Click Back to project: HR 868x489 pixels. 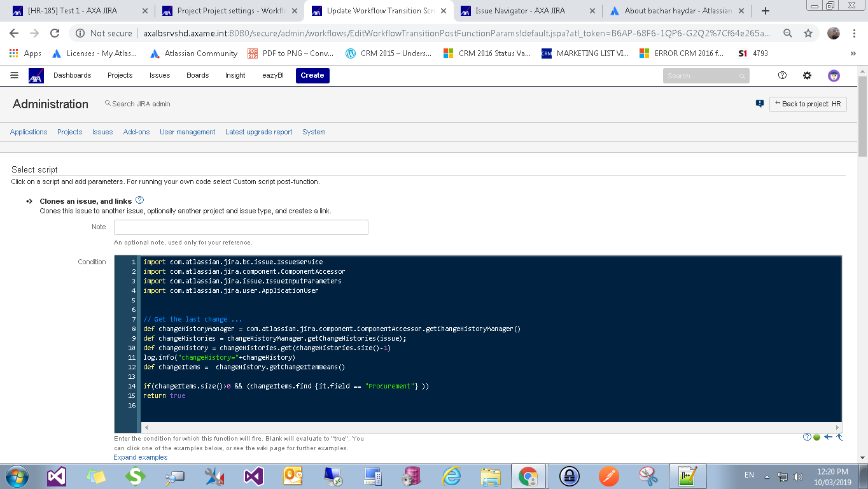click(808, 104)
